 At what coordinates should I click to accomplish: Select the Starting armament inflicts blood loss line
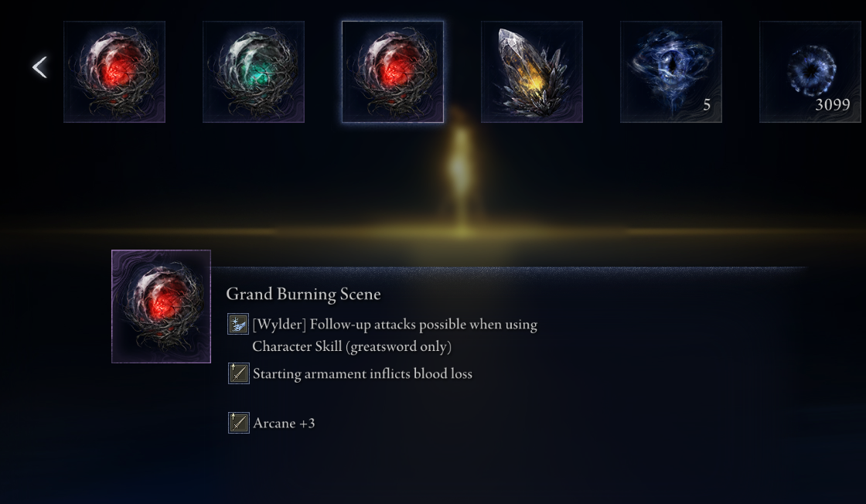click(363, 373)
